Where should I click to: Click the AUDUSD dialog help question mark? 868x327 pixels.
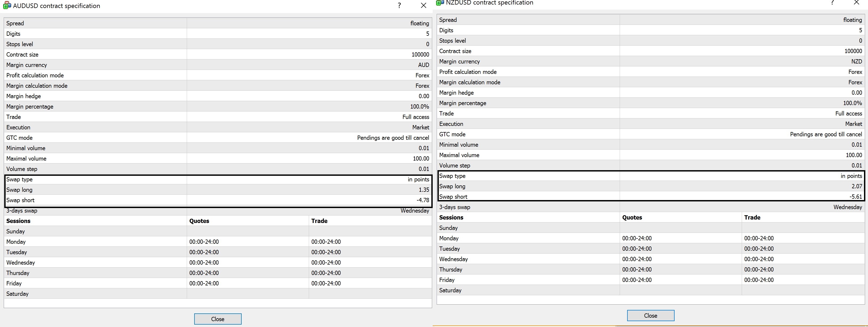tap(399, 5)
